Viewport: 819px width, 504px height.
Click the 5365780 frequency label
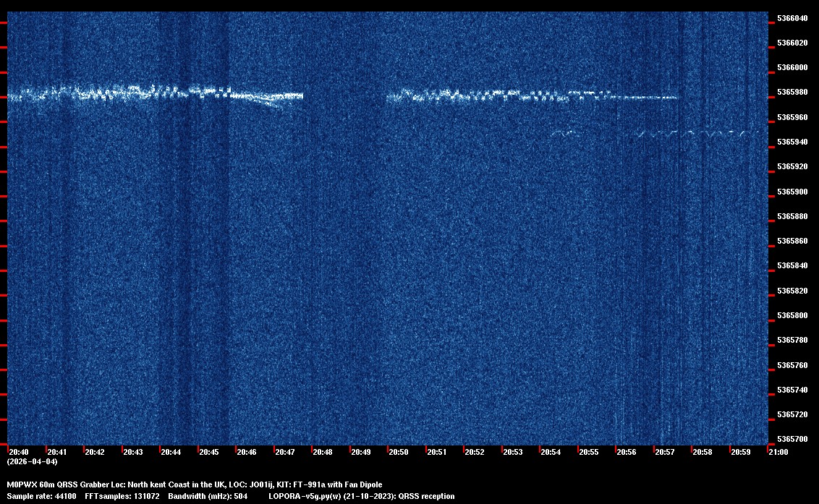coord(792,340)
